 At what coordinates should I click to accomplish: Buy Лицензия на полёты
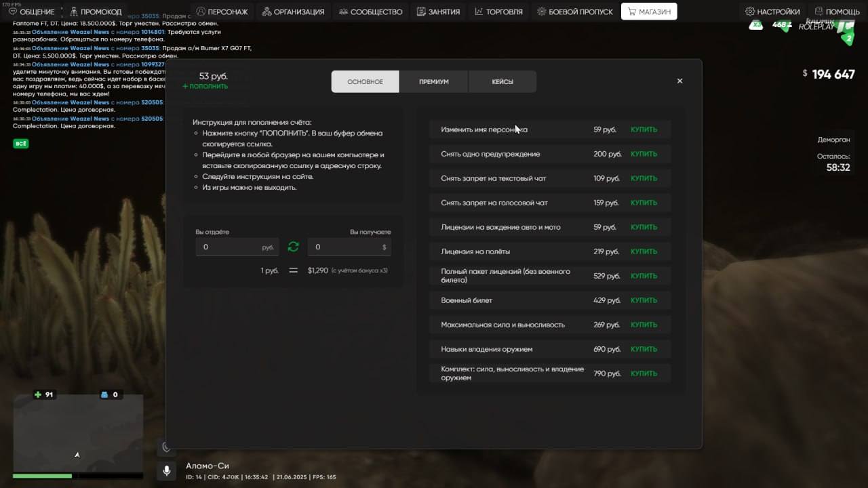pos(644,251)
